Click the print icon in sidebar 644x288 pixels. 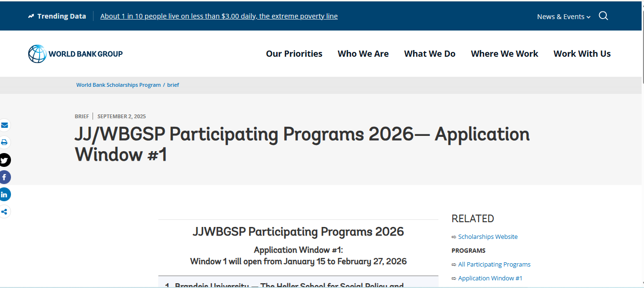(x=5, y=142)
